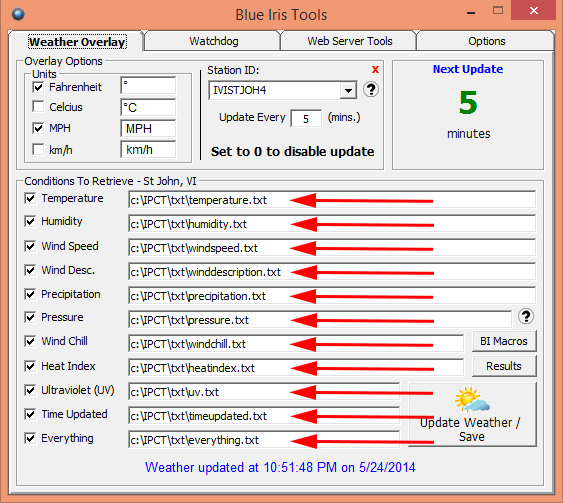
Task: Click the windchill.txt path field
Action: 296,344
